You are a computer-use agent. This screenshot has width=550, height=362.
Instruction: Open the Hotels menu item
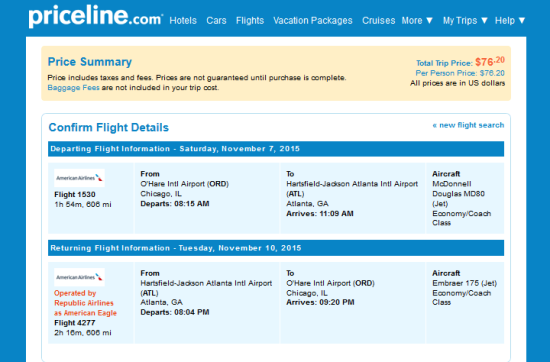pyautogui.click(x=183, y=21)
